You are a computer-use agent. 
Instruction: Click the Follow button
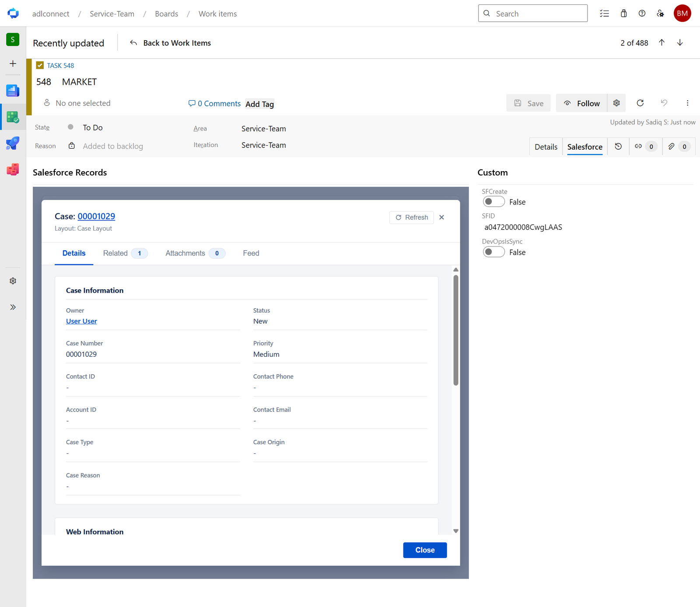click(581, 103)
